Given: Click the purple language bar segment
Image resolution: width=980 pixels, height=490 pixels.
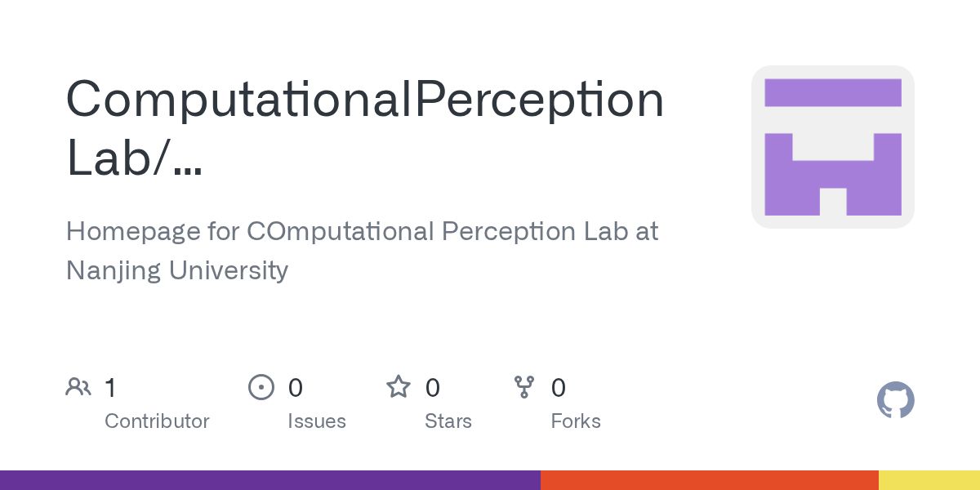Looking at the screenshot, I should pyautogui.click(x=270, y=480).
